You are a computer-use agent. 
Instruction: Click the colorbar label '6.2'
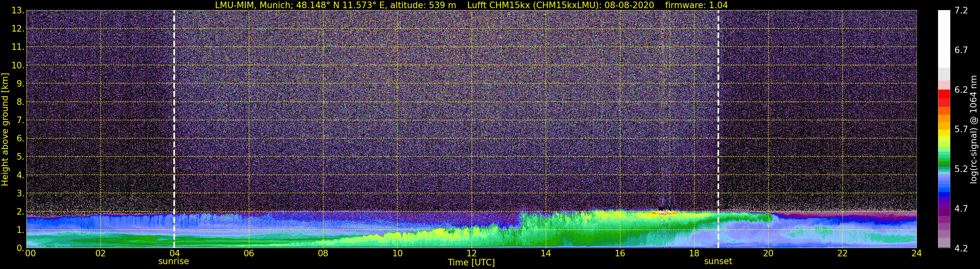[x=961, y=90]
